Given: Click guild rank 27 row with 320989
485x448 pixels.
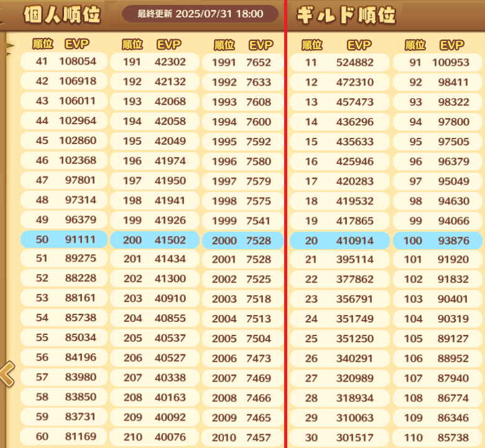Looking at the screenshot, I should (339, 378).
